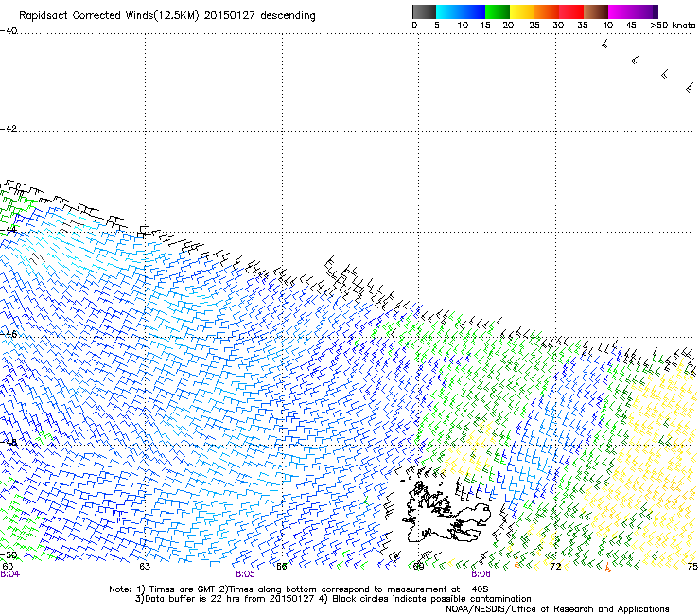The width and height of the screenshot is (700, 615).
Task: Click the gray 0–5 knots color segment
Action: point(424,11)
